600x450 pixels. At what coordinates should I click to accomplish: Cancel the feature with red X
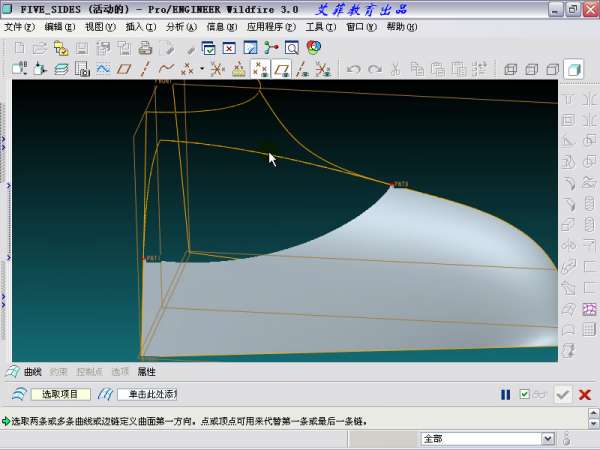coord(585,395)
